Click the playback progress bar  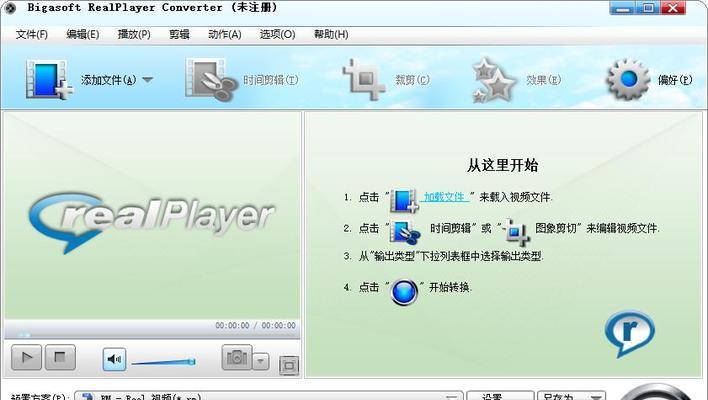152,335
